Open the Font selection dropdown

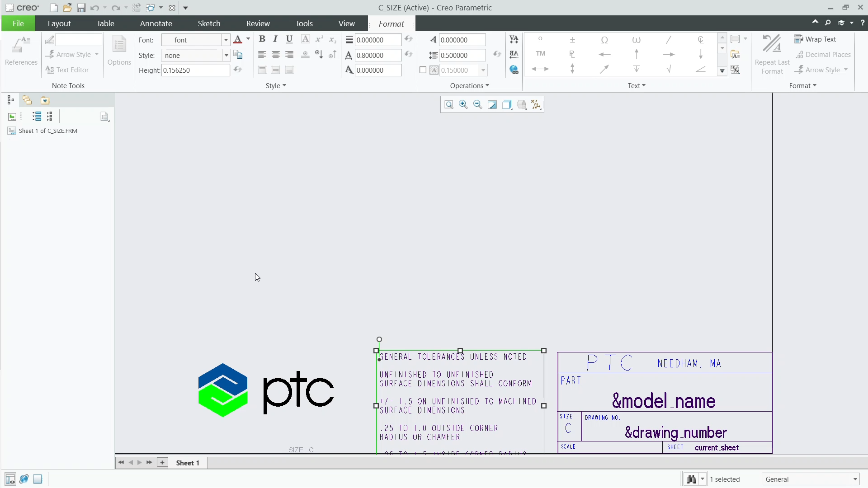(226, 40)
